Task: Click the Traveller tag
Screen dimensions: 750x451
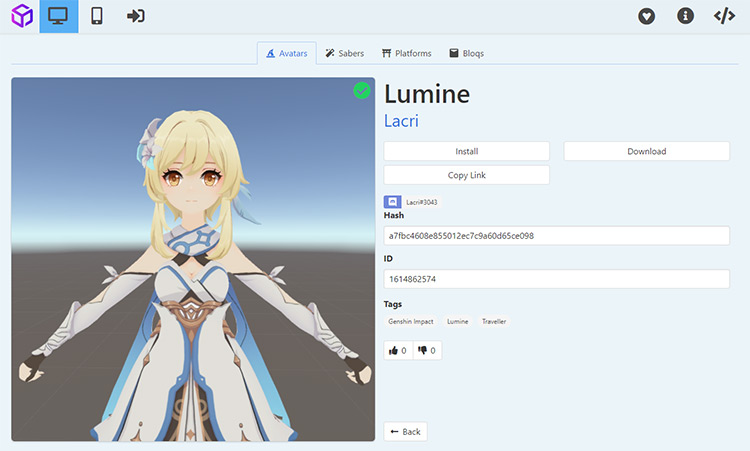Action: [494, 321]
